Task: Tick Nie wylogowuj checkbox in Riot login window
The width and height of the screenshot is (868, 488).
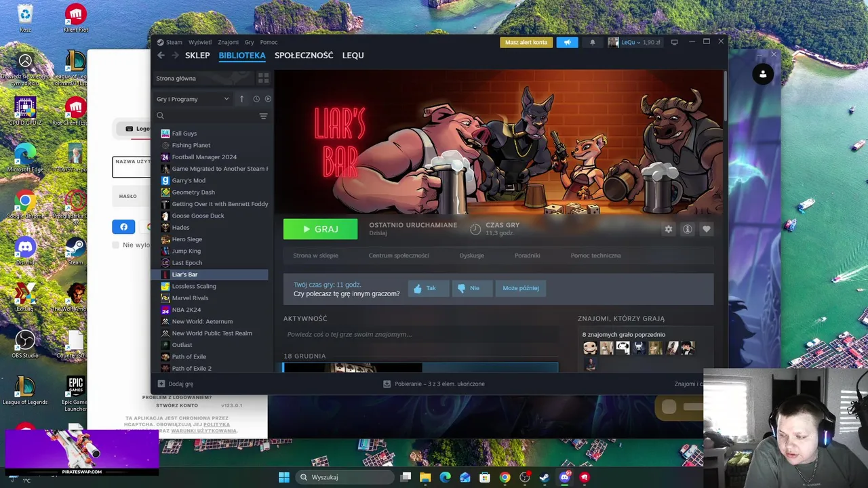Action: coord(116,245)
